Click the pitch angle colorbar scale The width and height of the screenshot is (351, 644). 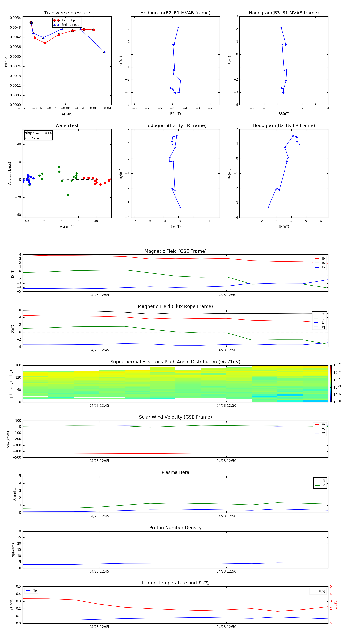click(x=331, y=383)
